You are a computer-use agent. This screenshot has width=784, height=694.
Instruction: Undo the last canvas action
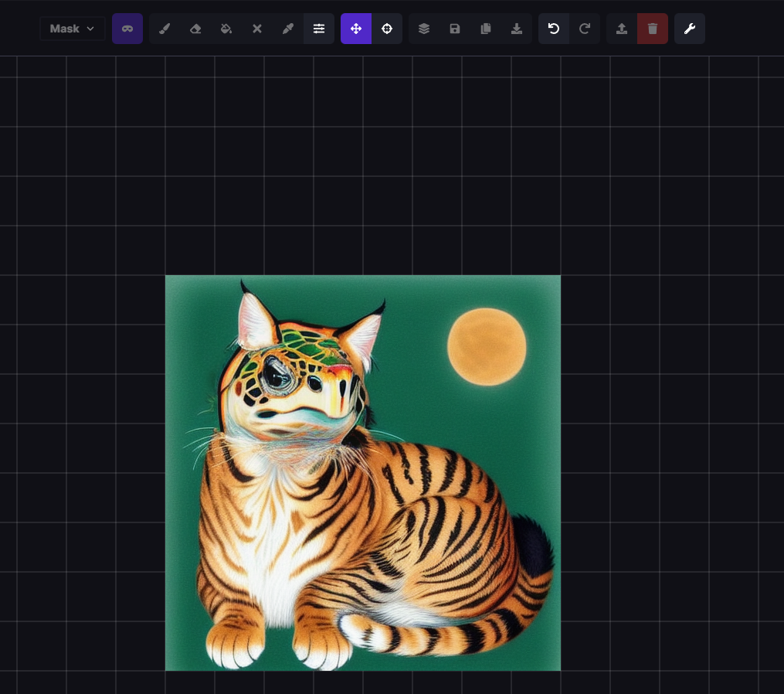pos(555,29)
